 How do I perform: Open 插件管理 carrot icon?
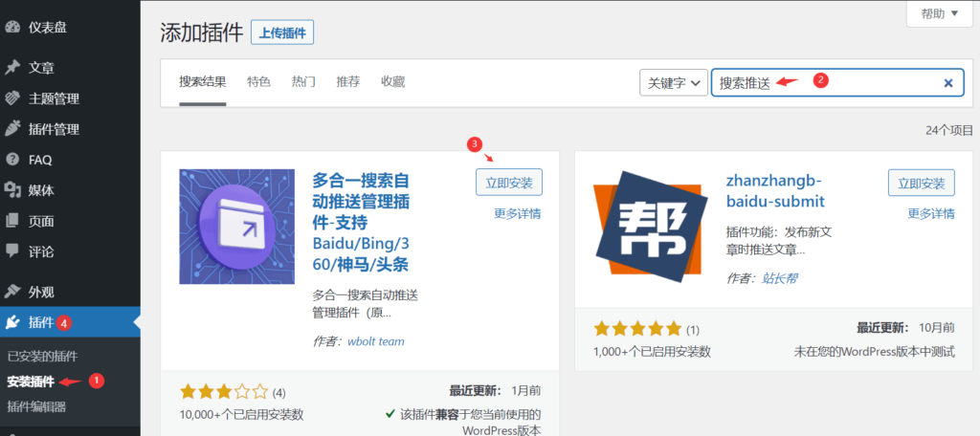coord(12,129)
